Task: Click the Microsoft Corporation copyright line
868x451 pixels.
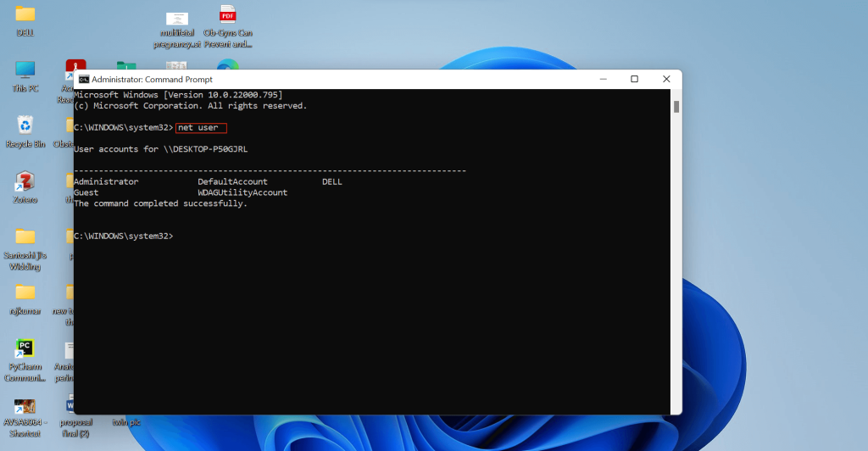Action: pyautogui.click(x=191, y=106)
